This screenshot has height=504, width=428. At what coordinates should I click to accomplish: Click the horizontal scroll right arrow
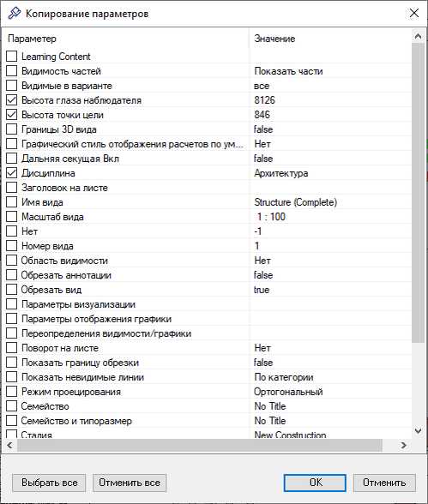click(404, 445)
